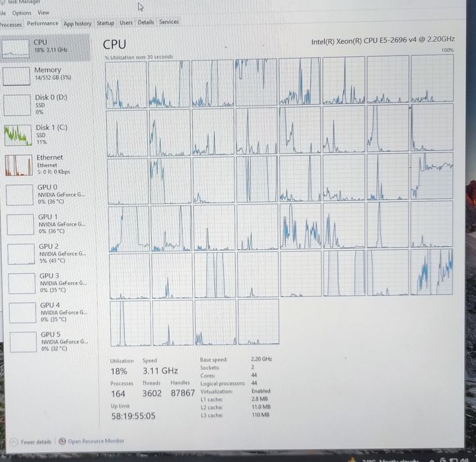Screen dimensions: 476x462
Task: Click the '% Utilization over 30 seconds' label
Action: tap(139, 57)
